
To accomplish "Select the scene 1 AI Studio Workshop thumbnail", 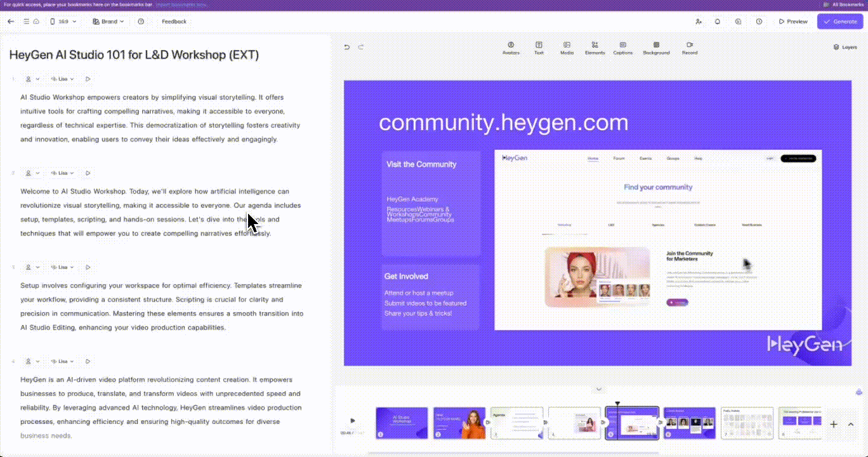I will click(x=402, y=423).
